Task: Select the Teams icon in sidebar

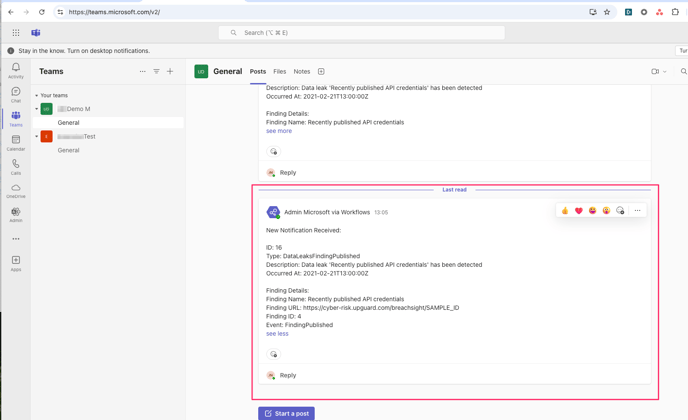Action: 16,118
